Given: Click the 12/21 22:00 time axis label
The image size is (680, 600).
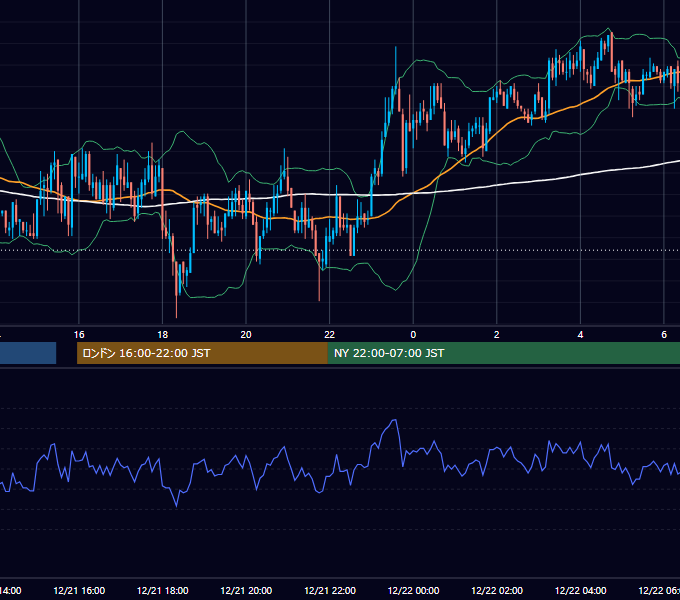Looking at the screenshot, I should pos(330,590).
